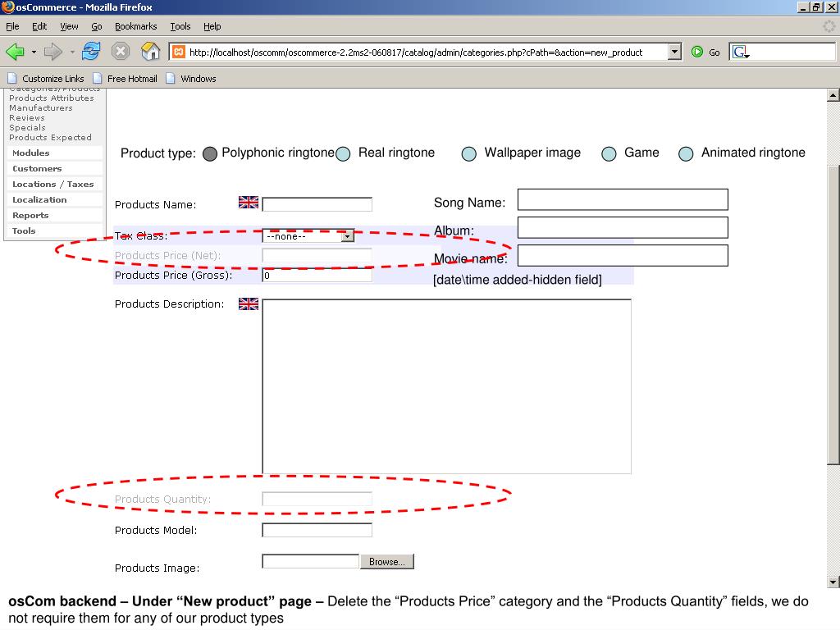Click the Products Image file path field

(311, 561)
